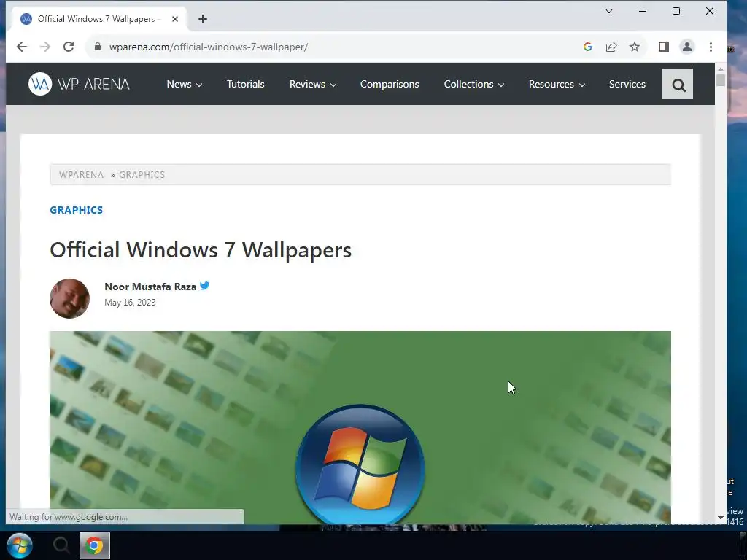This screenshot has height=560, width=747.
Task: Expand the Resources menu chevron
Action: point(581,85)
